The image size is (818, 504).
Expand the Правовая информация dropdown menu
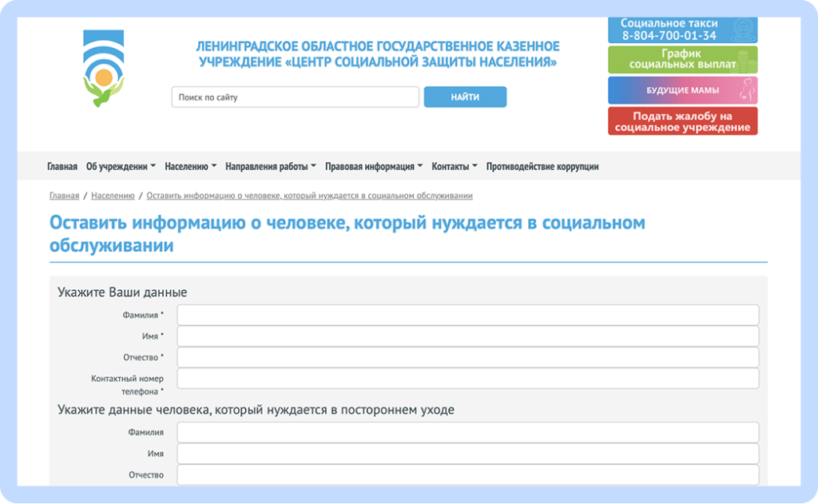point(374,166)
